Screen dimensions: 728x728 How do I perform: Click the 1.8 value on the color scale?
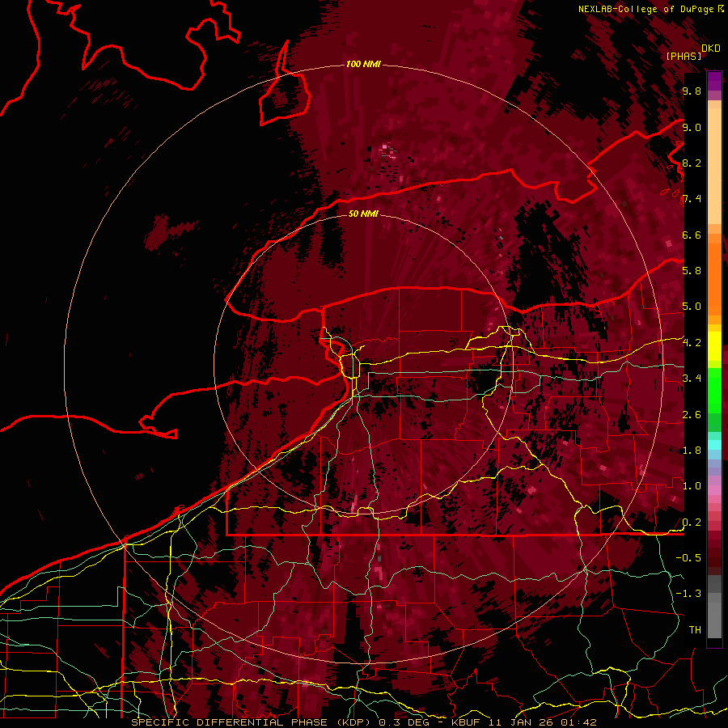pyautogui.click(x=692, y=451)
